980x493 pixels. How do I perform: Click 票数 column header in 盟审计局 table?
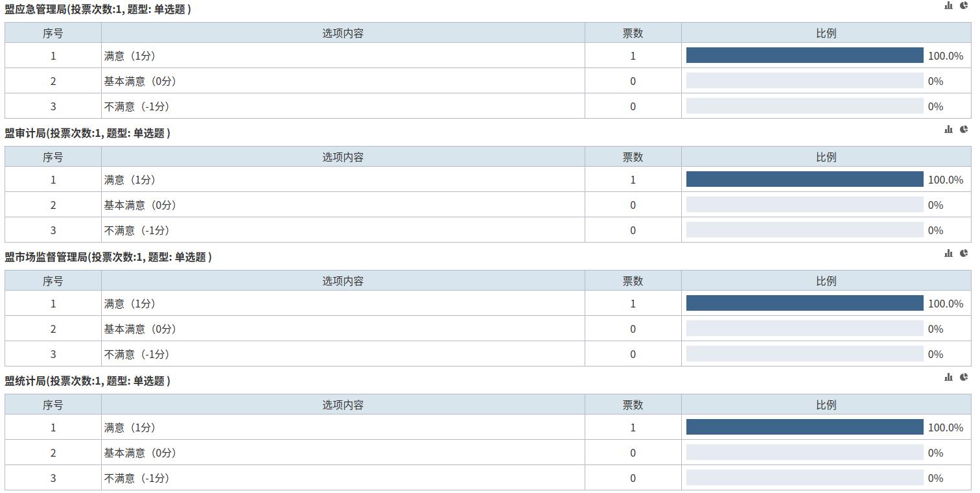[633, 157]
